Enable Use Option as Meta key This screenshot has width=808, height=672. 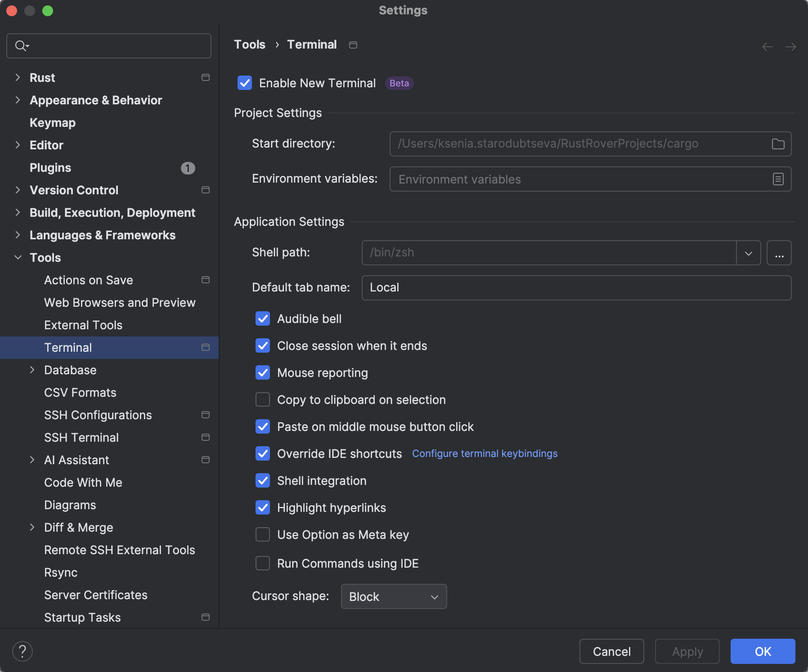click(x=263, y=534)
